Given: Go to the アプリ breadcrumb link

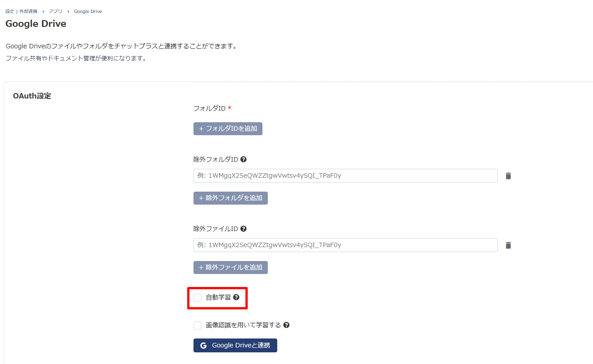Looking at the screenshot, I should click(56, 11).
